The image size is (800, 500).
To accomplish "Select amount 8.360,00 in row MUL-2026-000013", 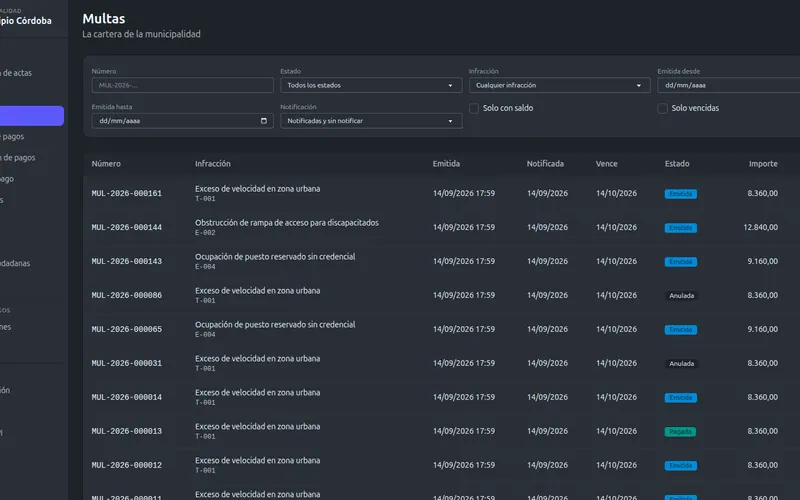I will pos(763,431).
